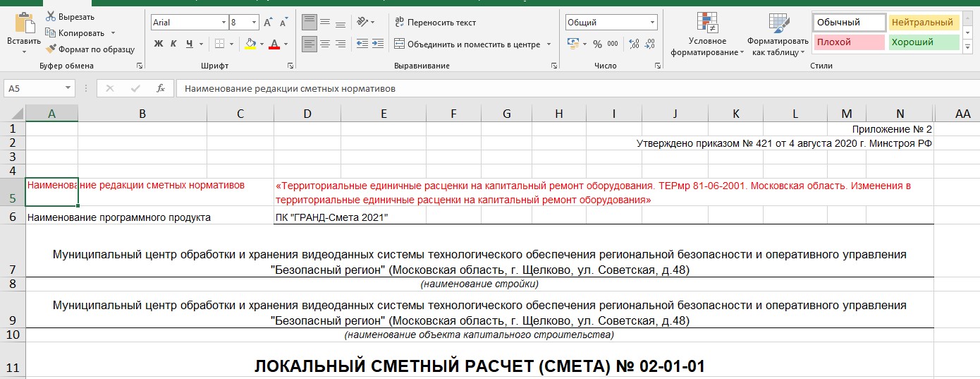Apply yellow fill color bucket
The width and height of the screenshot is (980, 379).
coord(250,44)
